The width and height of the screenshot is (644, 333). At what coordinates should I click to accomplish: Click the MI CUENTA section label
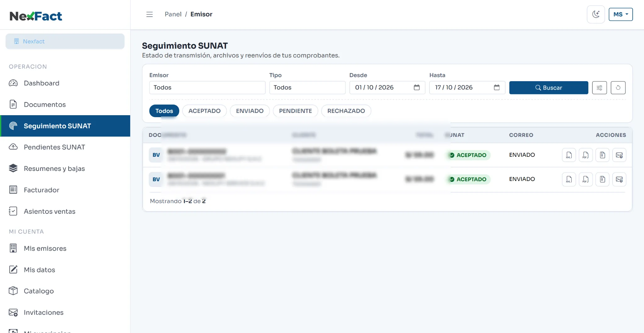tap(26, 232)
